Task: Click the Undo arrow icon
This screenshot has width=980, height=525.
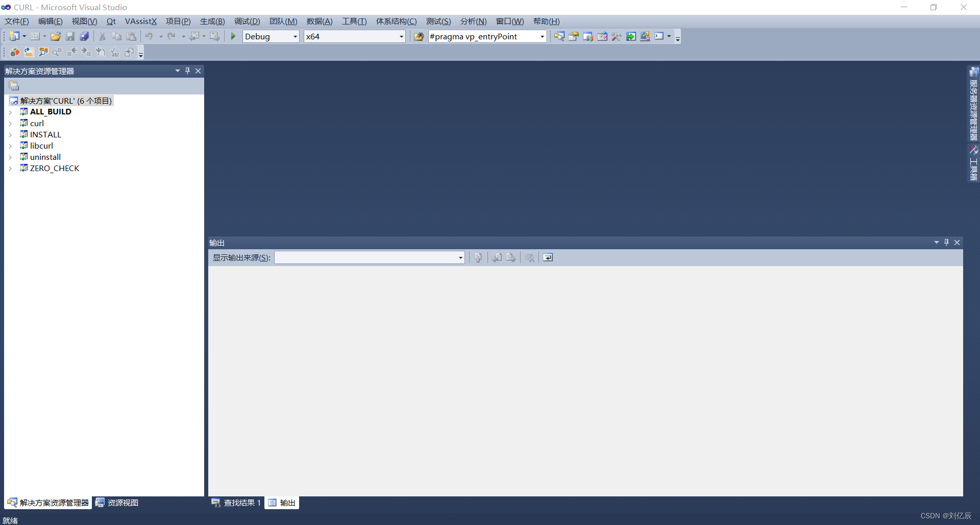Action: point(149,36)
